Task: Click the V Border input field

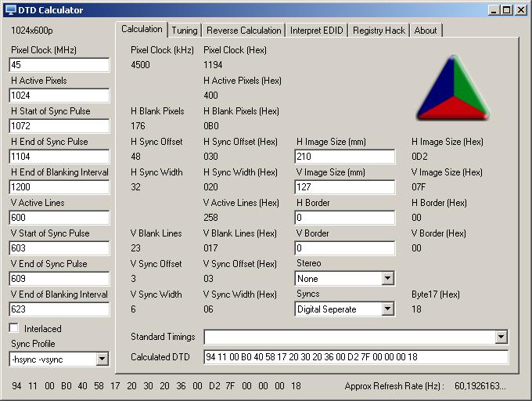Action: point(344,248)
